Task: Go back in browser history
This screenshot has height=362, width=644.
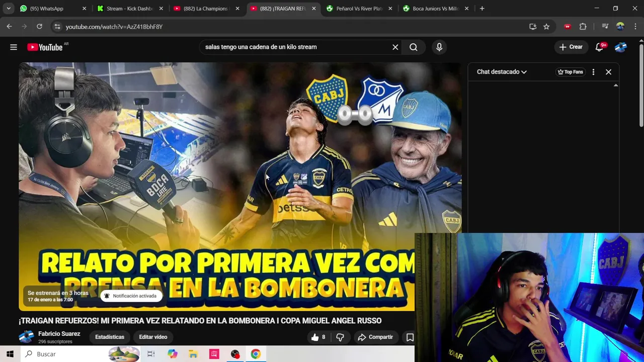Action: tap(9, 27)
